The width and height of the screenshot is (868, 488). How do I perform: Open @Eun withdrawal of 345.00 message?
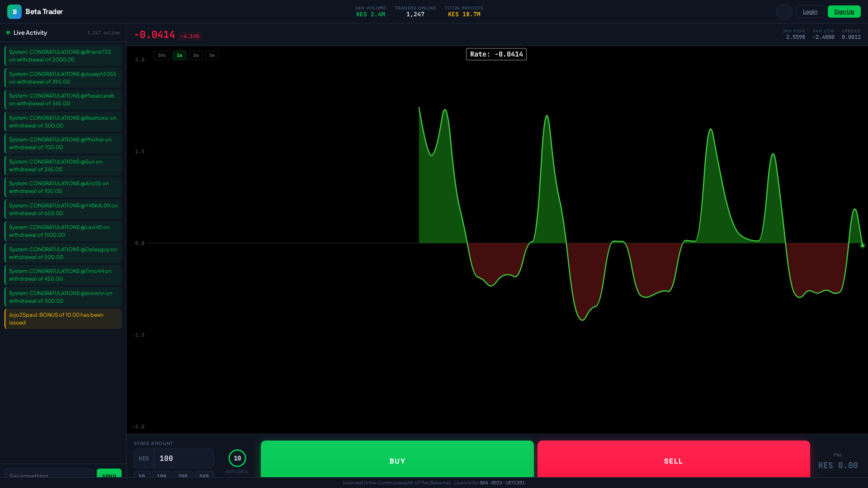coord(63,165)
